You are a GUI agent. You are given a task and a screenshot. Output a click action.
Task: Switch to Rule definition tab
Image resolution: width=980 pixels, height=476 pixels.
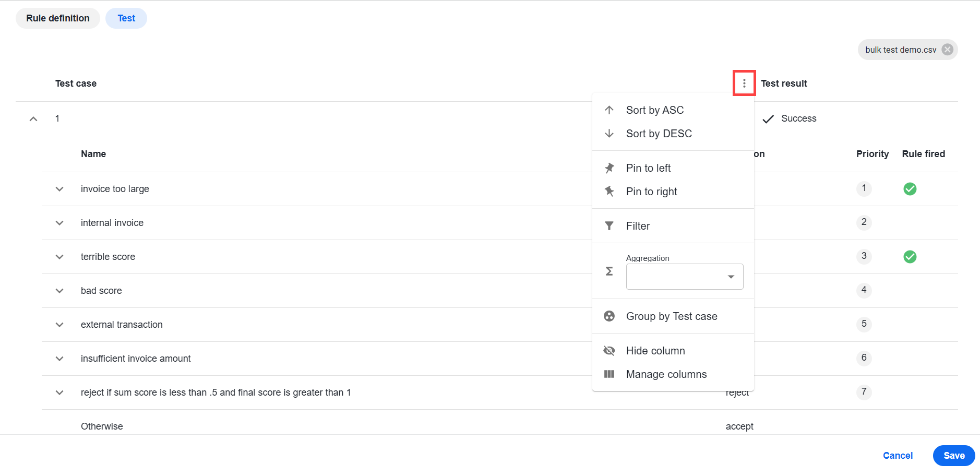click(58, 18)
